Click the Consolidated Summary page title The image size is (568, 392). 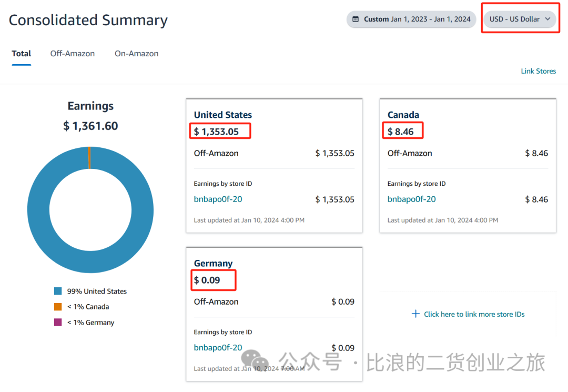point(88,21)
